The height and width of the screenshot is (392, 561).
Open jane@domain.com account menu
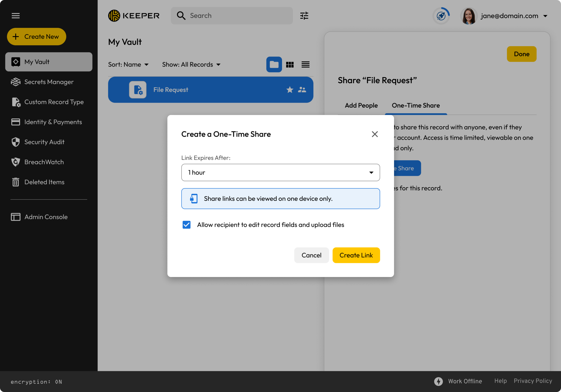pos(513,16)
